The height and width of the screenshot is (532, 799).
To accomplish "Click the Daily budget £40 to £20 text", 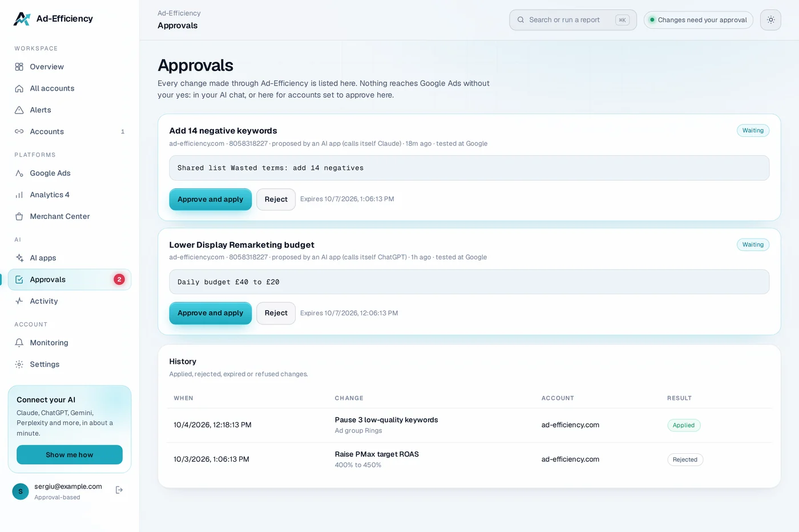I will coord(228,282).
